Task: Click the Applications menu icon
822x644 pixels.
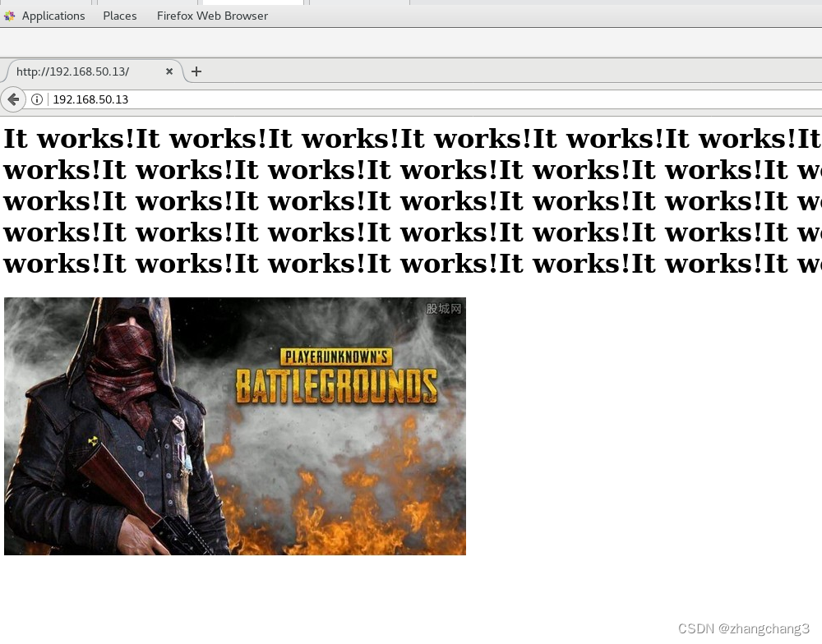Action: click(9, 16)
